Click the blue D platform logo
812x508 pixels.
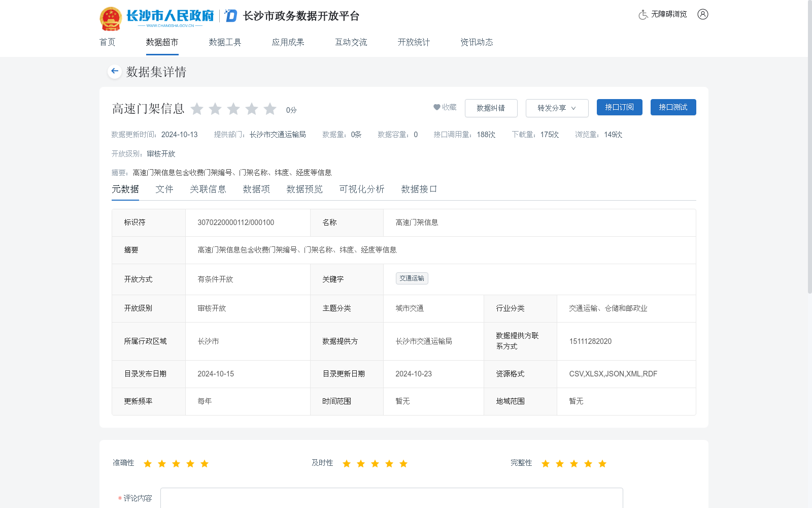(230, 16)
